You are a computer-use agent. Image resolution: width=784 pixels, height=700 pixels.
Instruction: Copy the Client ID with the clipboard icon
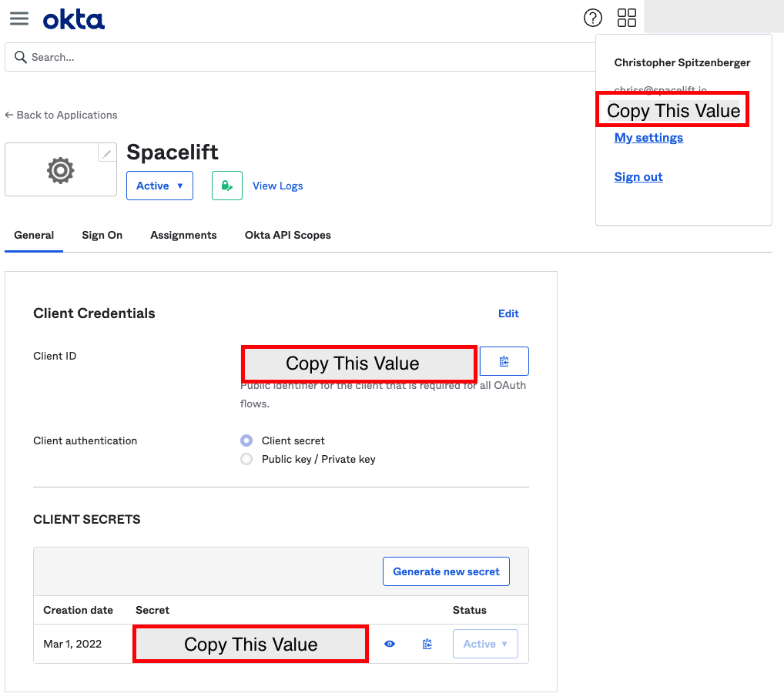click(504, 360)
